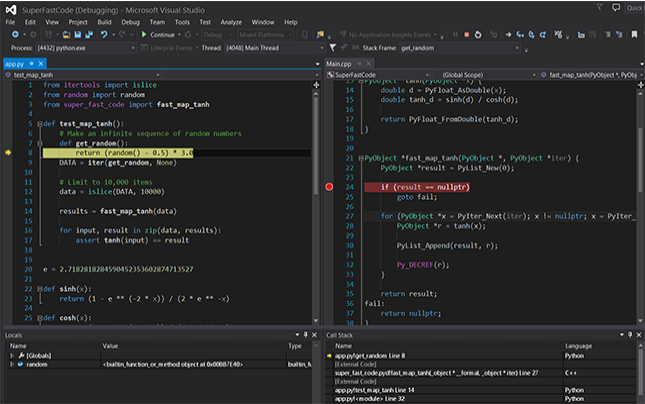645x404 pixels.
Task: Expand the random variable in Locals
Action: tap(12, 364)
